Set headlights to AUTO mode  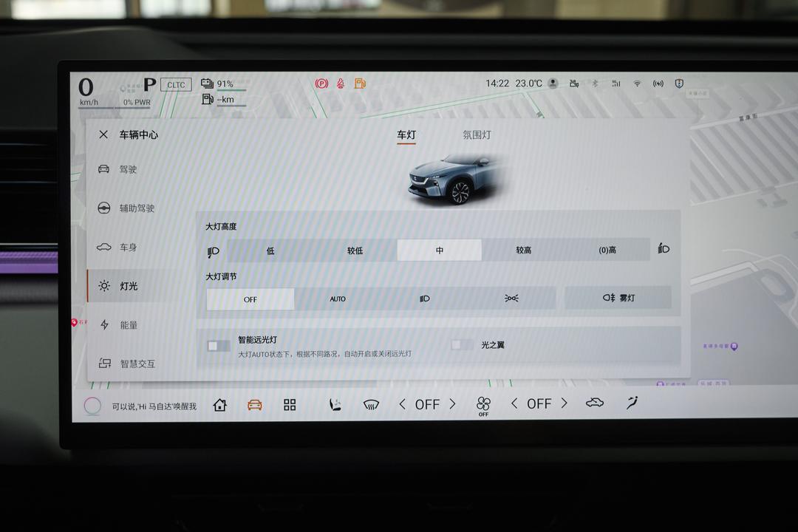pos(338,299)
